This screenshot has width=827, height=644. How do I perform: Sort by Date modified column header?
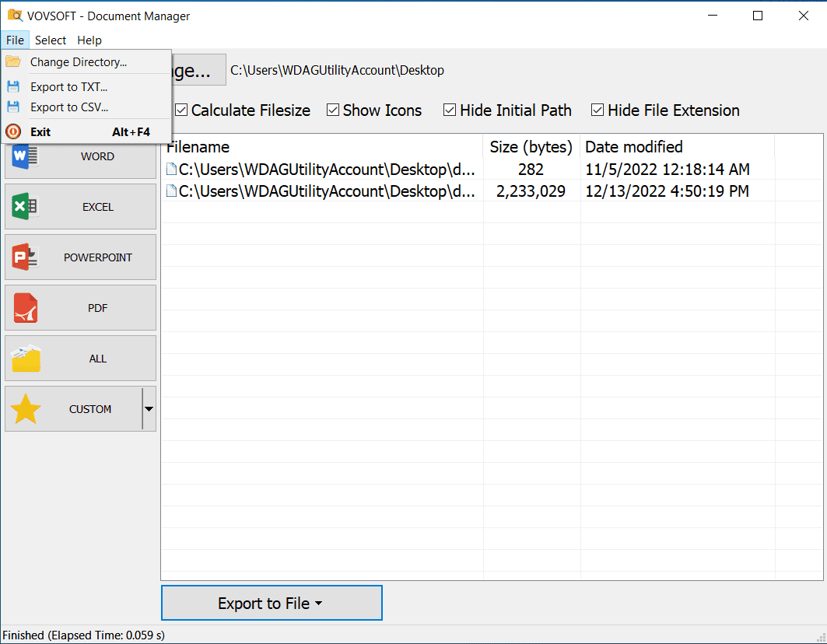click(677, 147)
